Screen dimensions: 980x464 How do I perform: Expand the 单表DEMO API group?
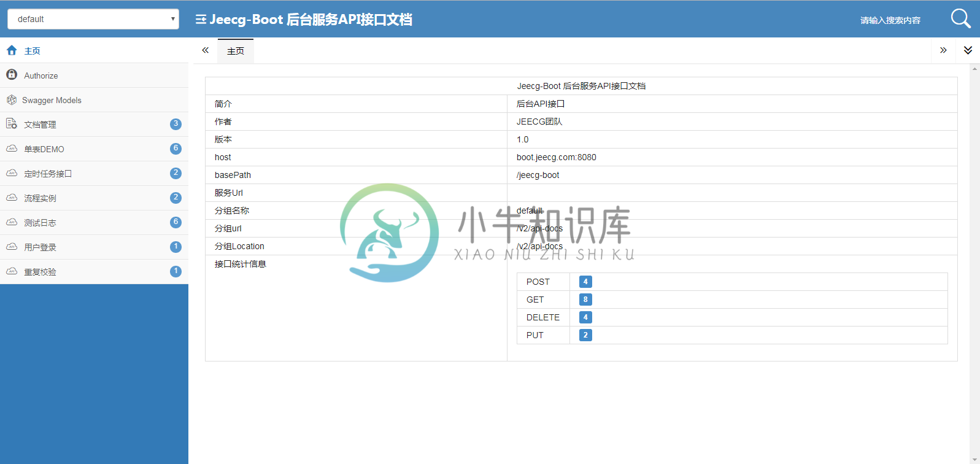pyautogui.click(x=94, y=149)
